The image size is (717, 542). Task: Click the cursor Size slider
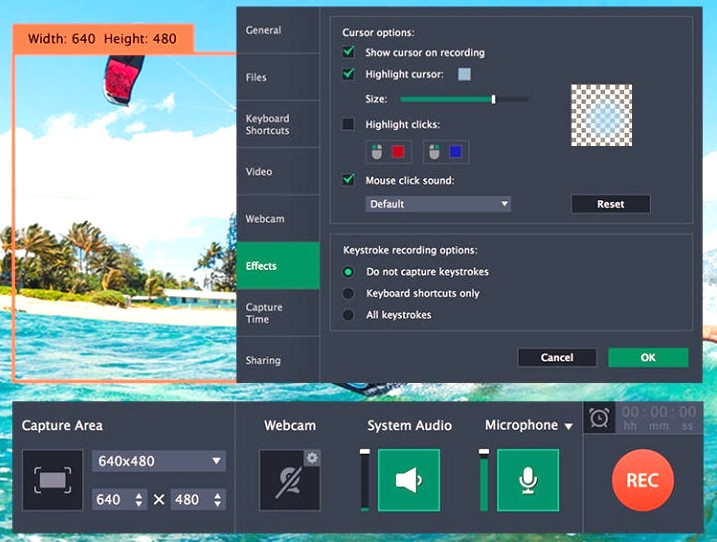point(464,99)
